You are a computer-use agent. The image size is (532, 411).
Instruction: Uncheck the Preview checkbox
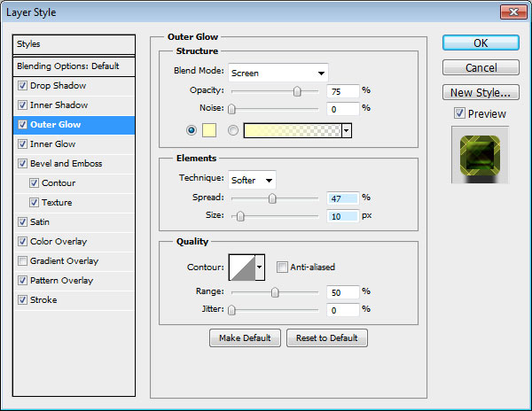click(x=458, y=113)
